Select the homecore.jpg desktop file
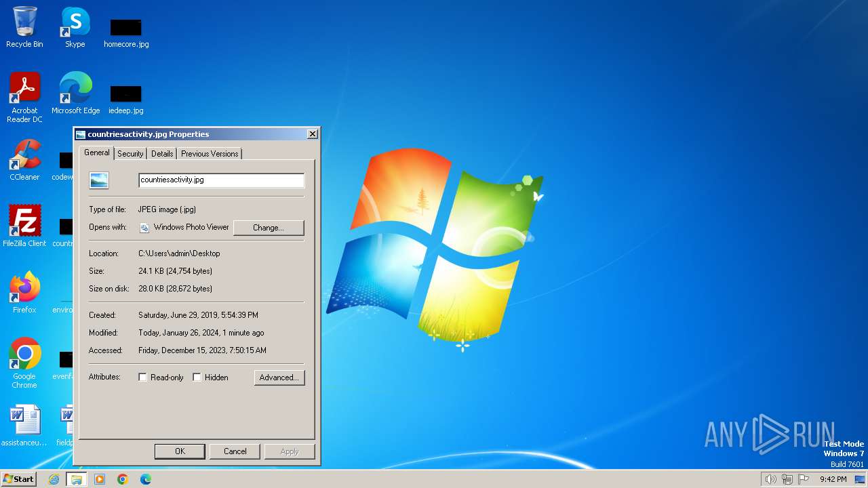The image size is (868, 488). pos(126,33)
